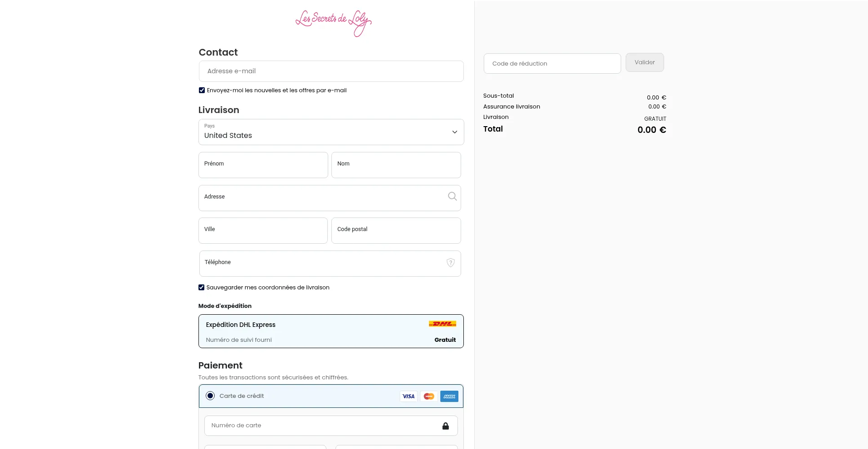Click the Les Secrets de Loly logo

(333, 23)
